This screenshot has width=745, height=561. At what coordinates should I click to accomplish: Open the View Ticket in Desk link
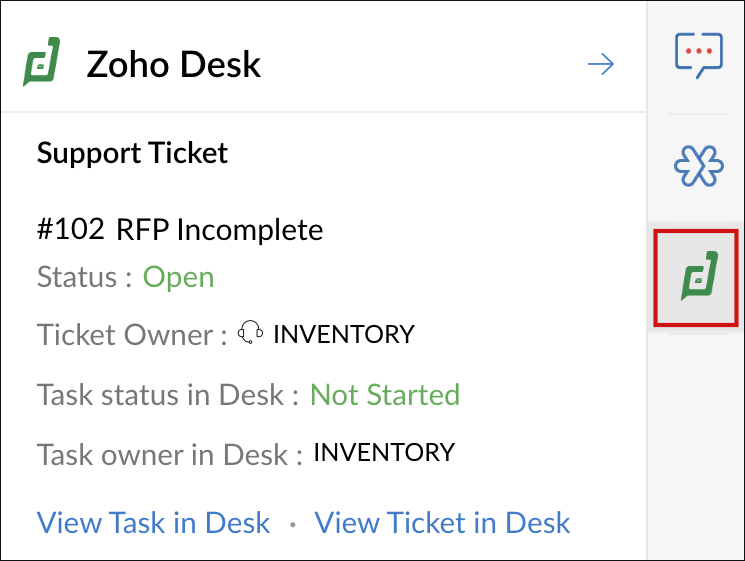coord(442,522)
